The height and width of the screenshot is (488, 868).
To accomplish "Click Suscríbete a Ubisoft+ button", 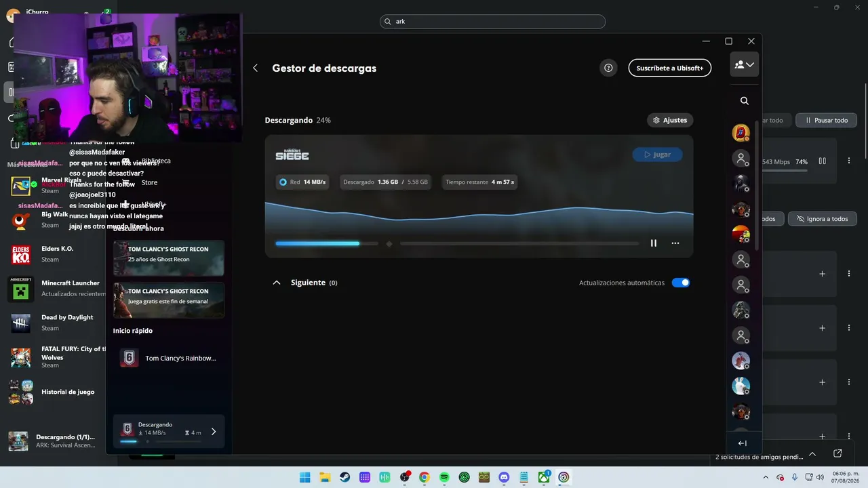I will pyautogui.click(x=669, y=68).
